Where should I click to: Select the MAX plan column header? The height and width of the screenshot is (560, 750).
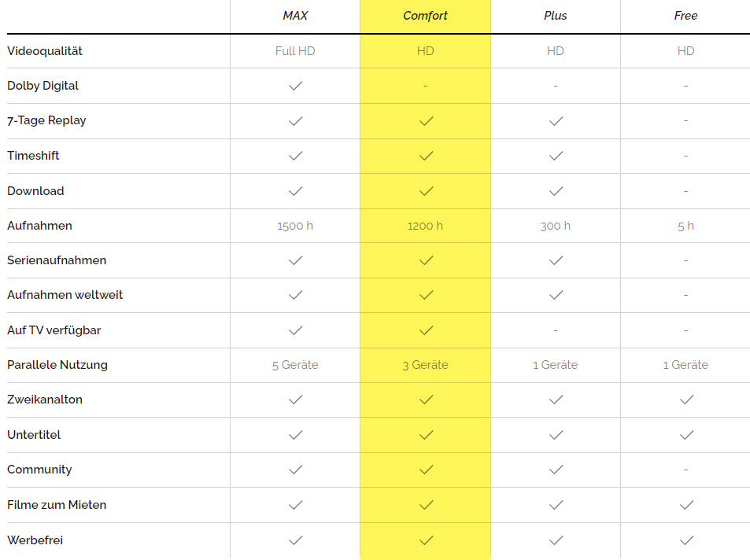click(x=295, y=16)
